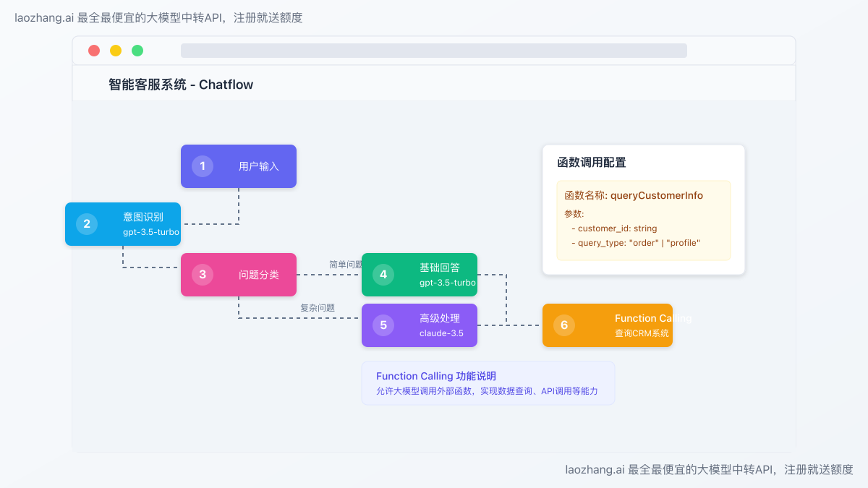
Task: Click the query_type parameter line
Action: (x=636, y=243)
